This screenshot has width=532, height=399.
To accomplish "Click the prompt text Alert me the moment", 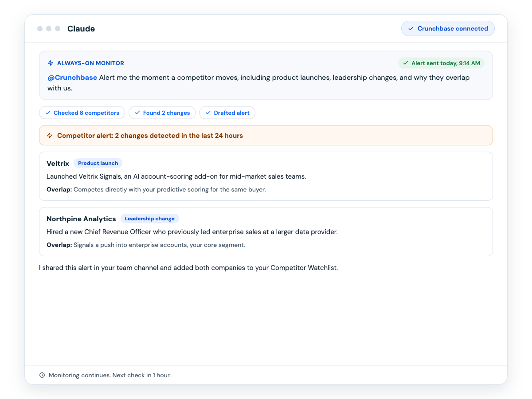I will pos(258,83).
